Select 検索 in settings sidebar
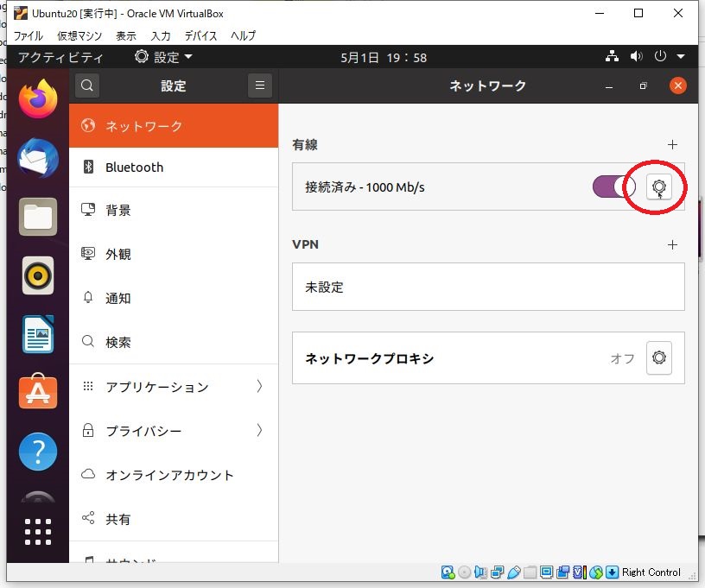This screenshot has width=705, height=588. (174, 342)
